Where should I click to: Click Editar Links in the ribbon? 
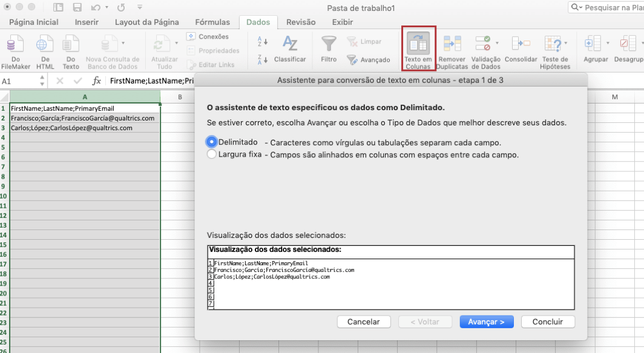click(x=211, y=65)
